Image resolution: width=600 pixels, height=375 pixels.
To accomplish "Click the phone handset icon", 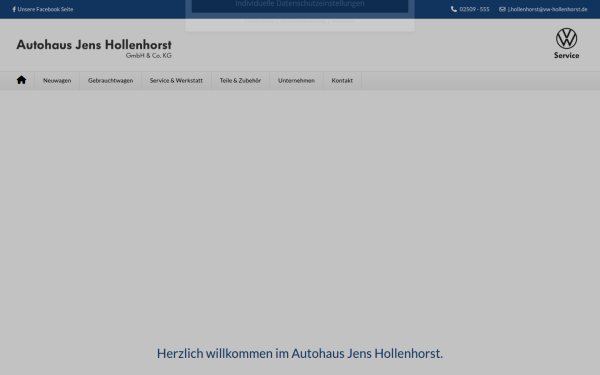I will [454, 9].
